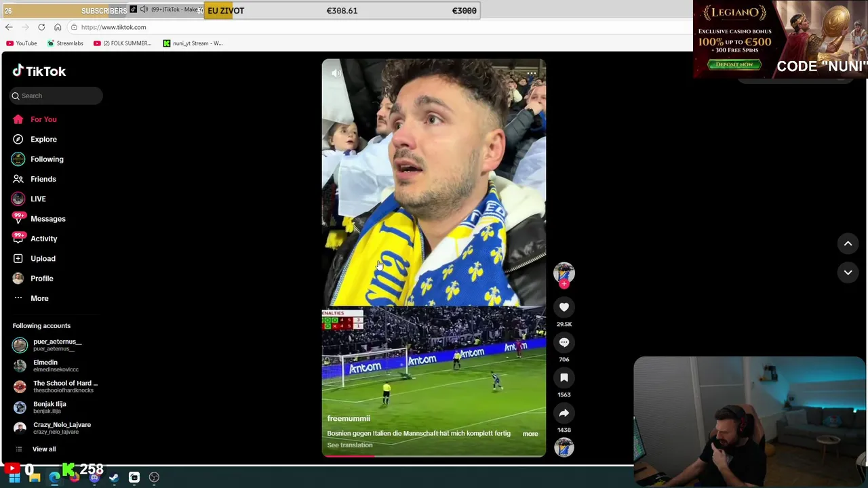Open OBS Studio from the taskbar
This screenshot has width=868, height=488.
154,477
